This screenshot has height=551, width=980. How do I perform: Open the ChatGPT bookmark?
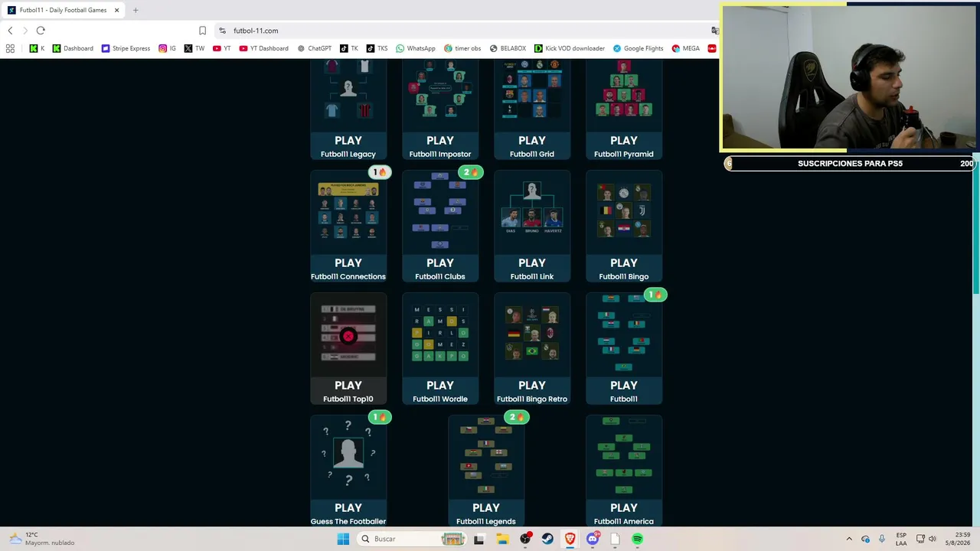click(314, 48)
